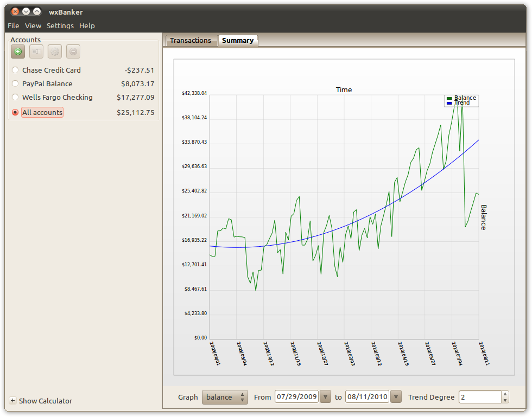
Task: Open the Settings menu
Action: click(60, 25)
